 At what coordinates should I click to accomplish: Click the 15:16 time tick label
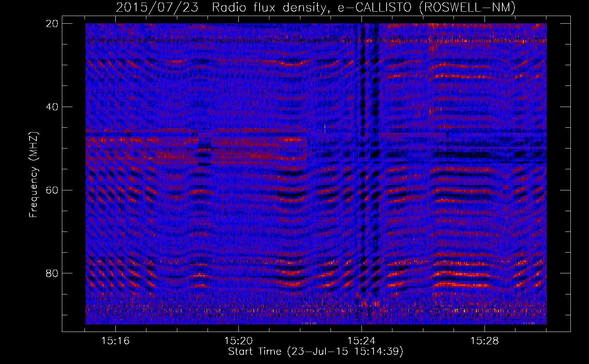point(115,341)
